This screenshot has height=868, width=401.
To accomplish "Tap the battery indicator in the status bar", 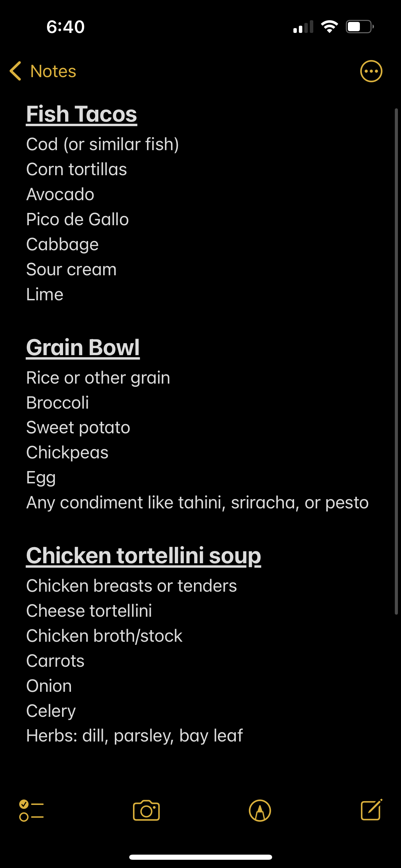I will (x=360, y=27).
